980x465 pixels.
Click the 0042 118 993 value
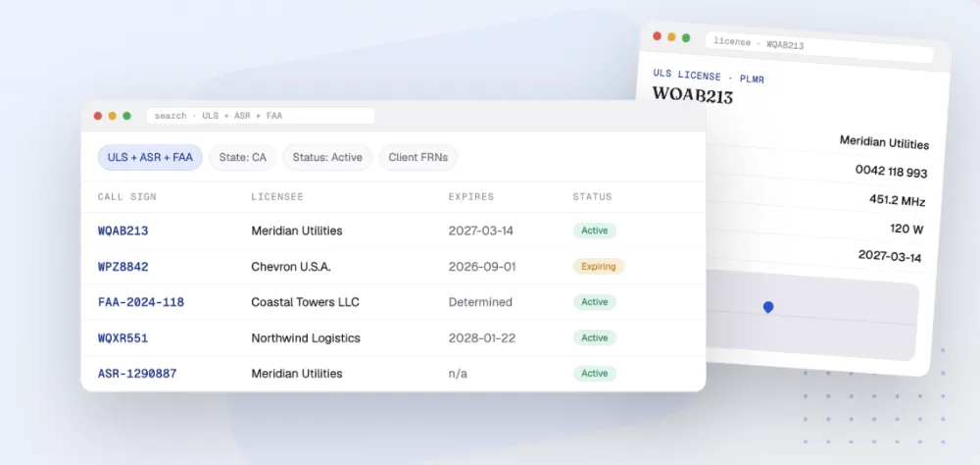[x=891, y=171]
